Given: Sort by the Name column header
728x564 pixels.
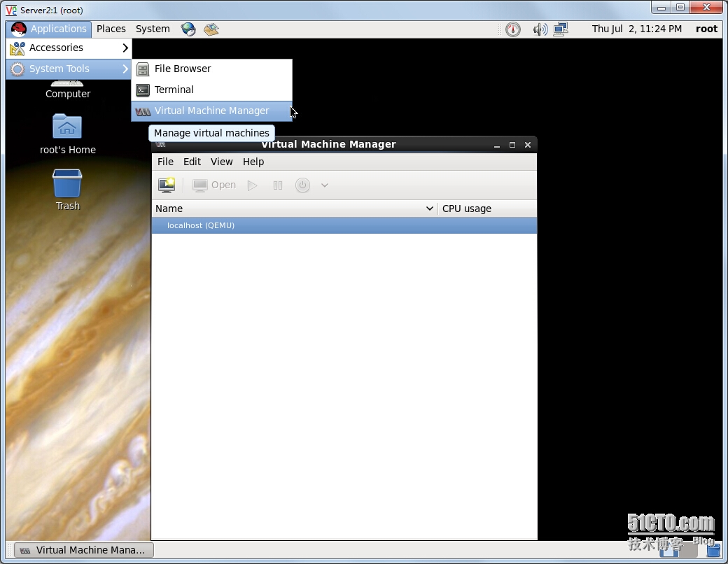Looking at the screenshot, I should coord(295,209).
